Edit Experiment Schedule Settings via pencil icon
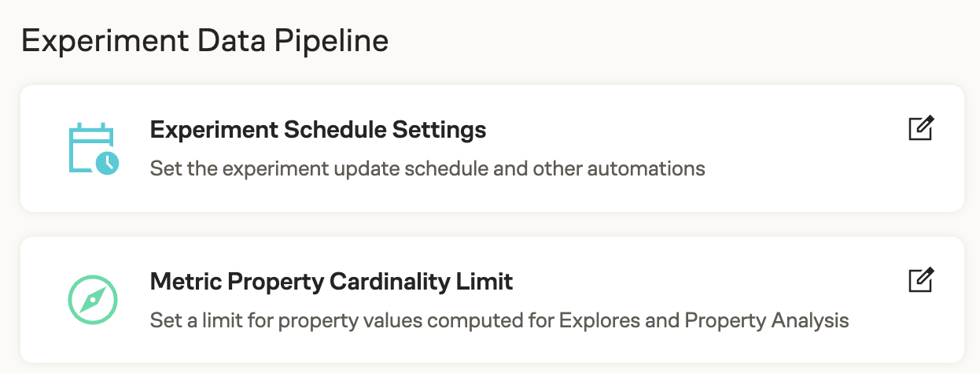Image resolution: width=980 pixels, height=373 pixels. pos(920,128)
